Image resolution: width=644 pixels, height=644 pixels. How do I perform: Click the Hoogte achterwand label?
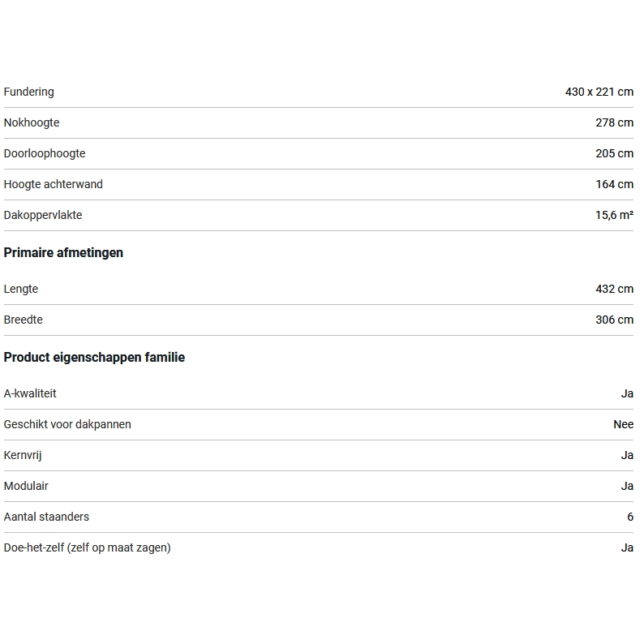tap(54, 185)
